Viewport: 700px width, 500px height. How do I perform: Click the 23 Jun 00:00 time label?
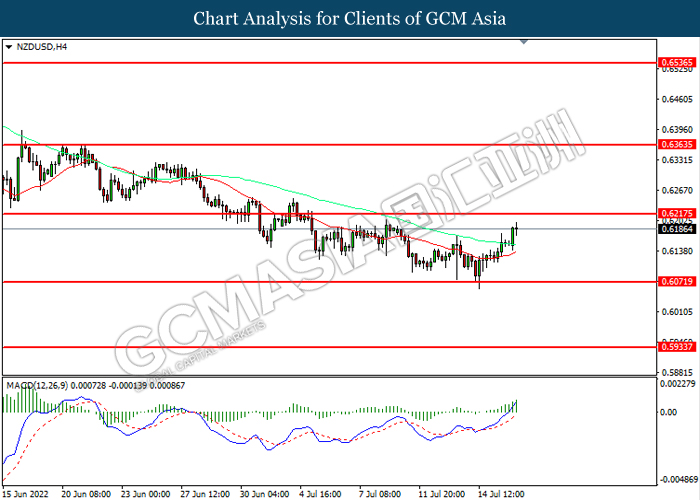pos(146,494)
